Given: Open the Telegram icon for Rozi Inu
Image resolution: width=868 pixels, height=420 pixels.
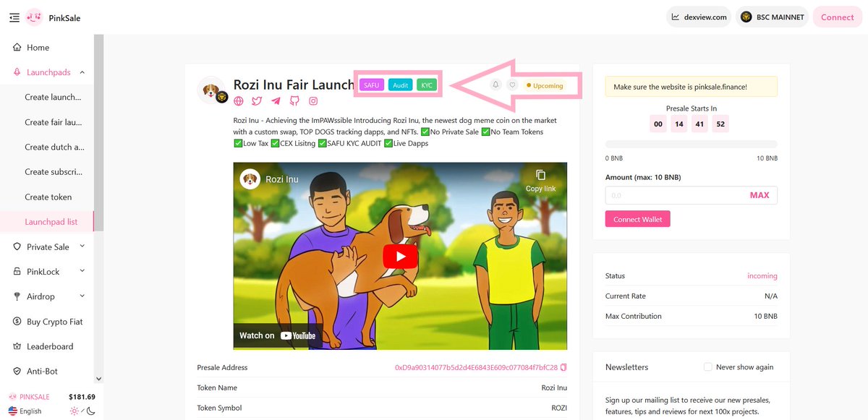Looking at the screenshot, I should (276, 100).
